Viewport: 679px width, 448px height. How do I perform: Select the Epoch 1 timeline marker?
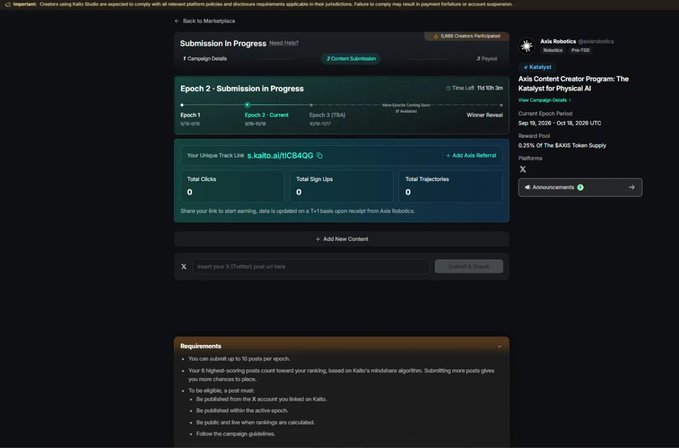click(182, 105)
